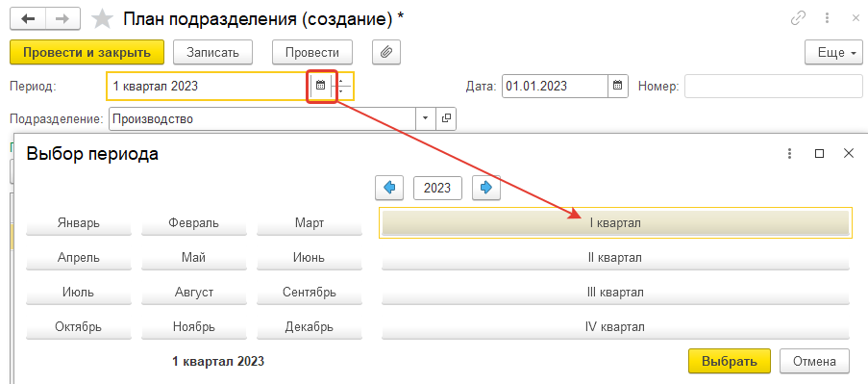Open the Еще dropdown menu
Image resolution: width=868 pixels, height=384 pixels.
coord(833,53)
